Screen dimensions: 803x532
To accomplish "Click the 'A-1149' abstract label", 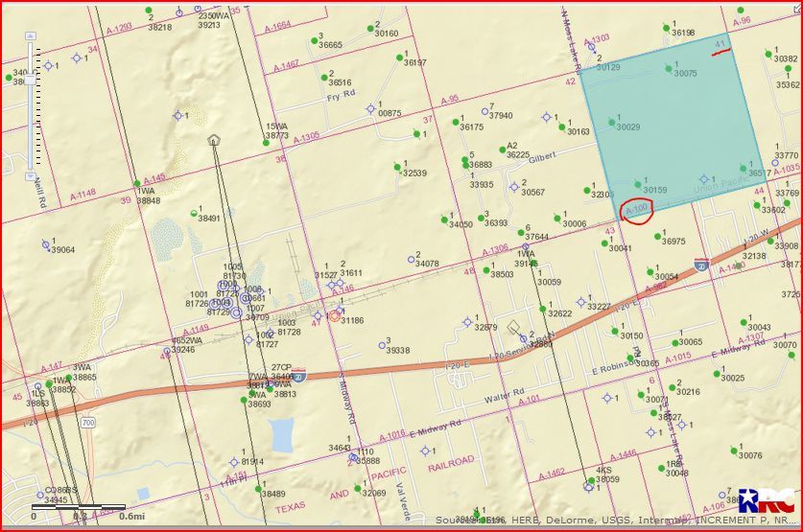I will coord(196,330).
